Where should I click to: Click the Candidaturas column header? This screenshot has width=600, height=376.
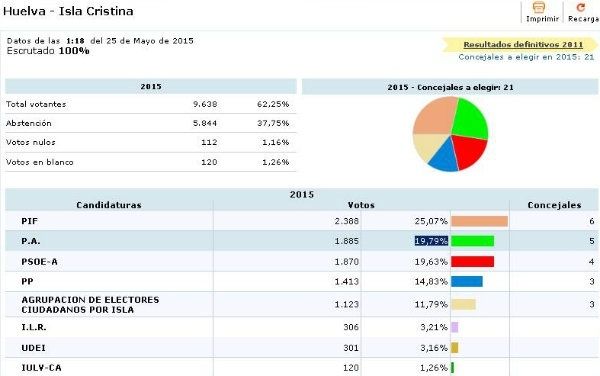[109, 205]
